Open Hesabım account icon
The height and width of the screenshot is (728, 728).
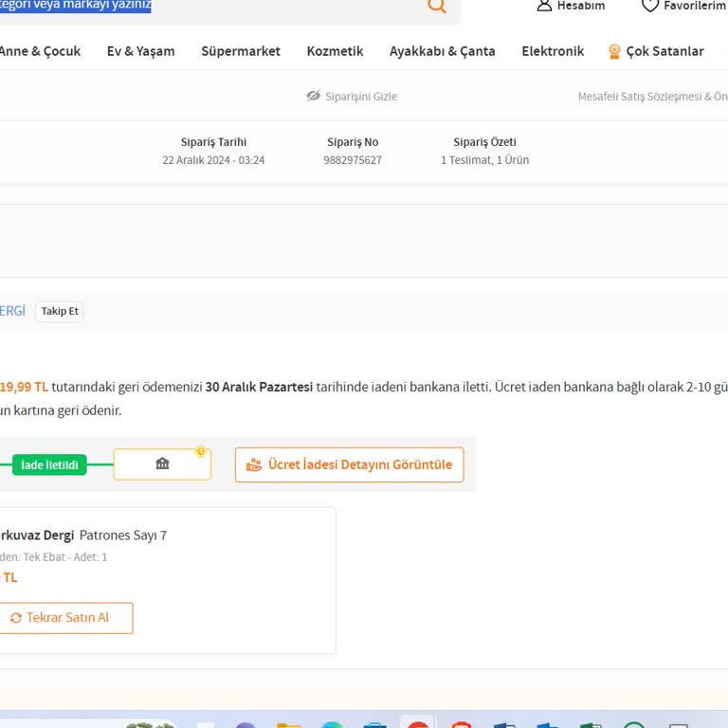click(x=544, y=6)
